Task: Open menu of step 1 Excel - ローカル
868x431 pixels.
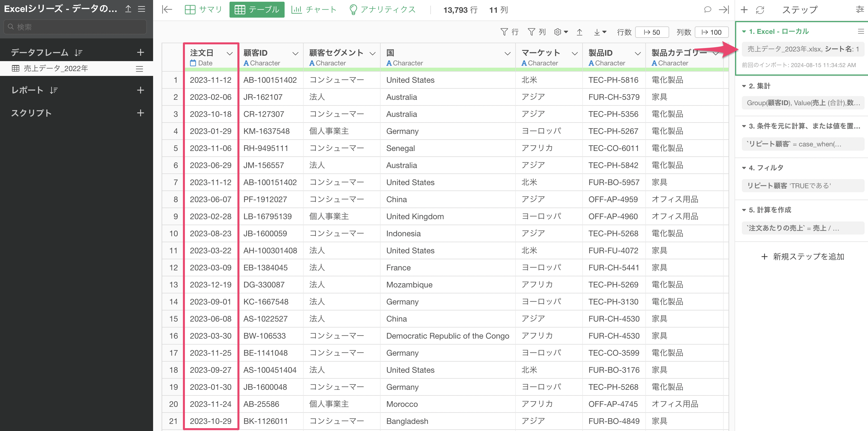Action: pyautogui.click(x=861, y=31)
